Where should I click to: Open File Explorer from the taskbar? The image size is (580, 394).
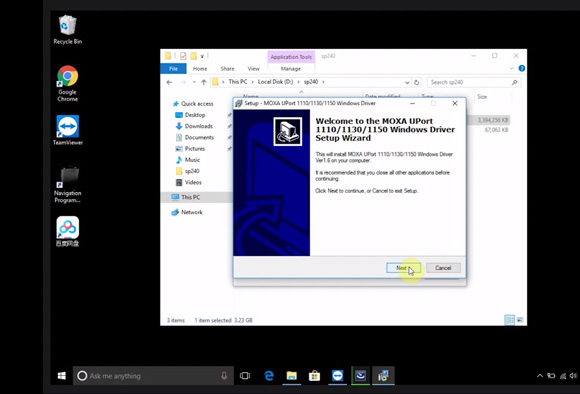[291, 376]
